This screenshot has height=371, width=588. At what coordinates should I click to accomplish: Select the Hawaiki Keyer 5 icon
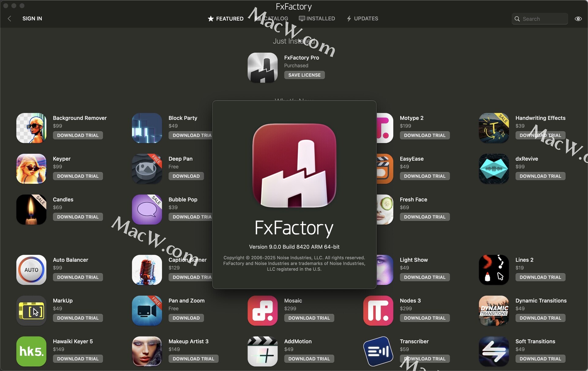(x=31, y=351)
